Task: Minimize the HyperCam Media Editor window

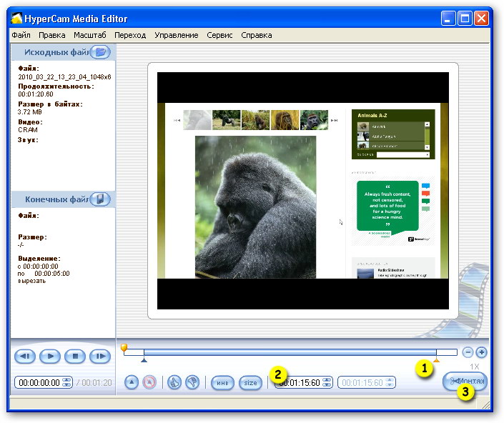Action: coord(448,18)
